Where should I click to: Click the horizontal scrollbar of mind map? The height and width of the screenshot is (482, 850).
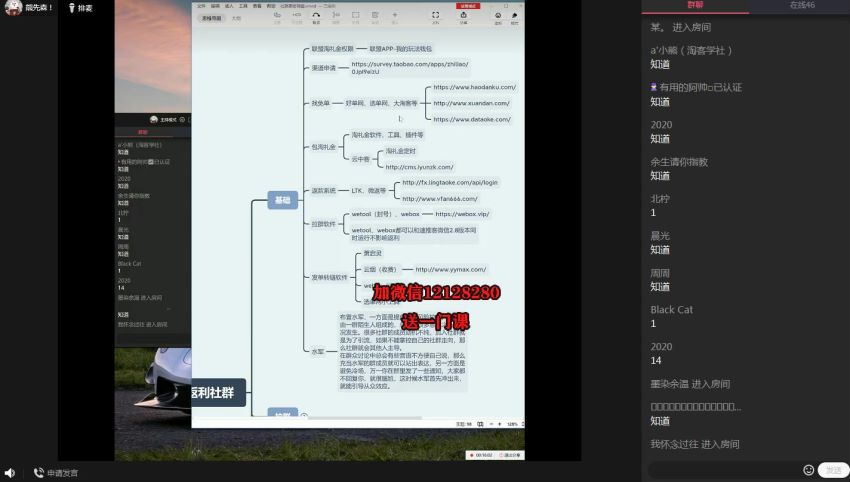[364, 418]
